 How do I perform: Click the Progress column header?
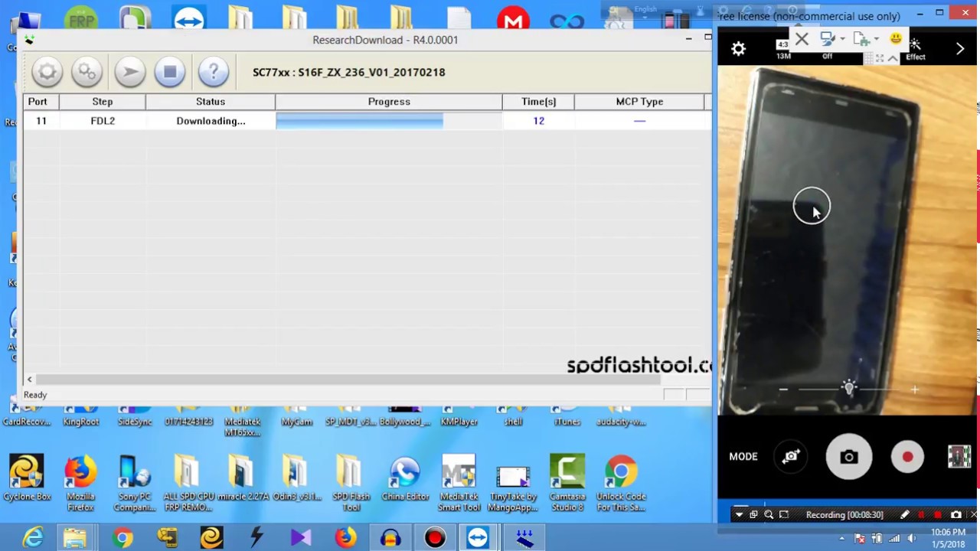click(x=389, y=101)
